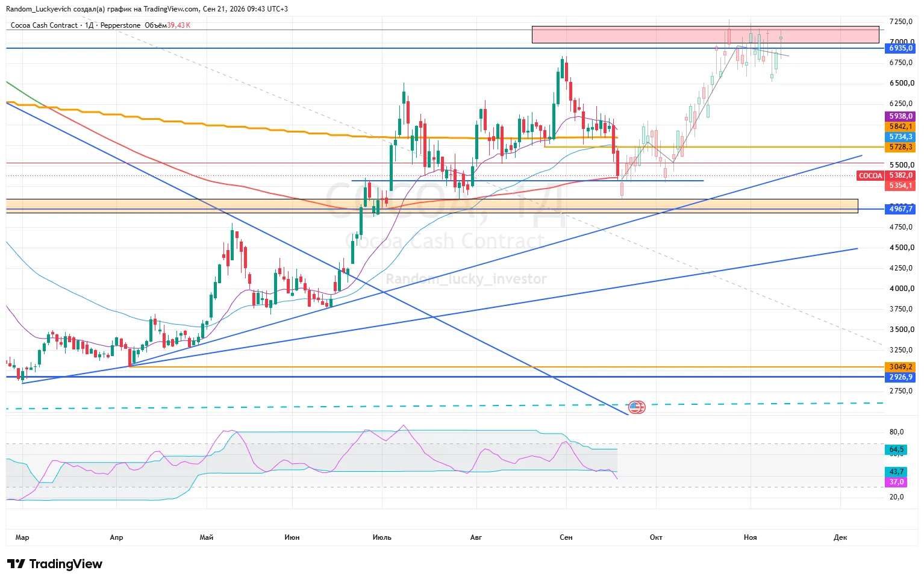Screen dimensions: 924x582
Task: Click the Мар month label on time axis
Action: pos(22,537)
